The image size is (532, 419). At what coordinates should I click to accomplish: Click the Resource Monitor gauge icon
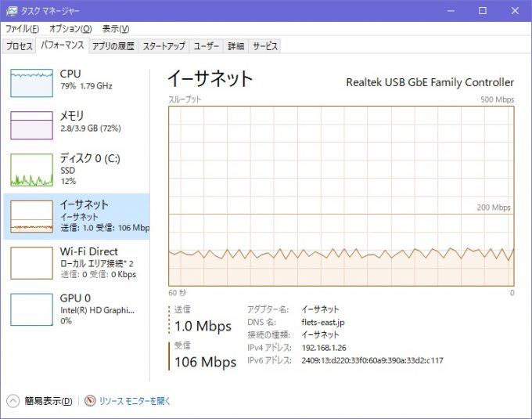pyautogui.click(x=90, y=401)
